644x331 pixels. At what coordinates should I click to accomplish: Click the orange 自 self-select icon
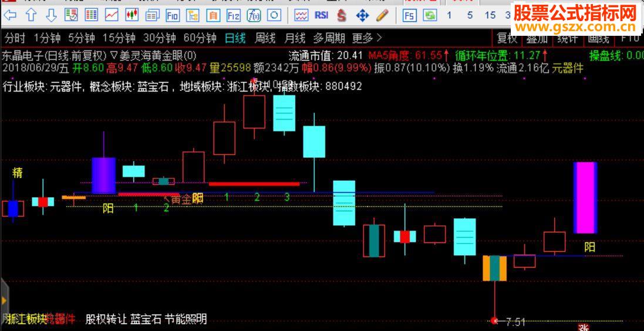click(213, 16)
